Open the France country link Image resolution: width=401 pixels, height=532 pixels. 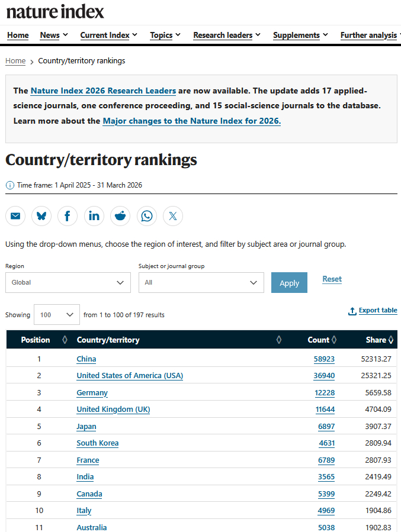(88, 460)
